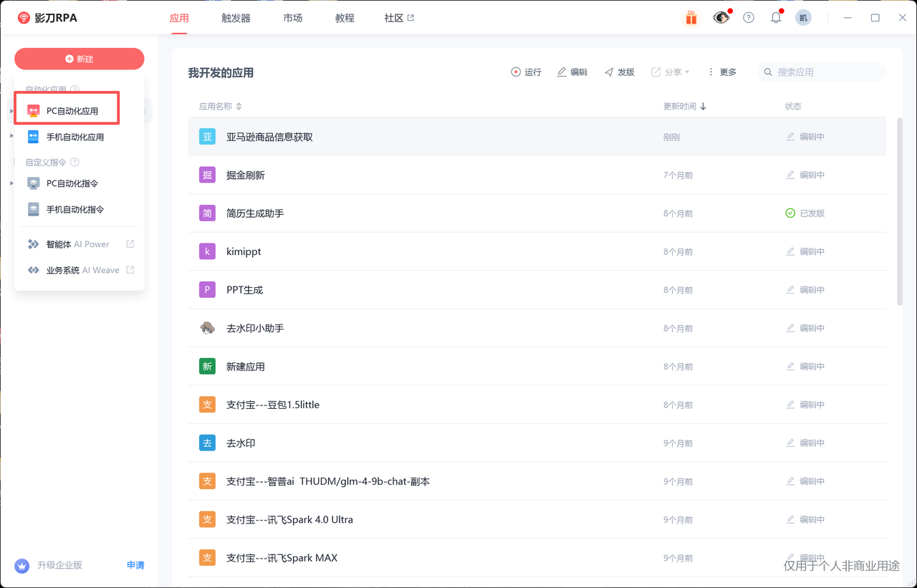
Task: Open the 更多 options menu
Action: tap(721, 72)
